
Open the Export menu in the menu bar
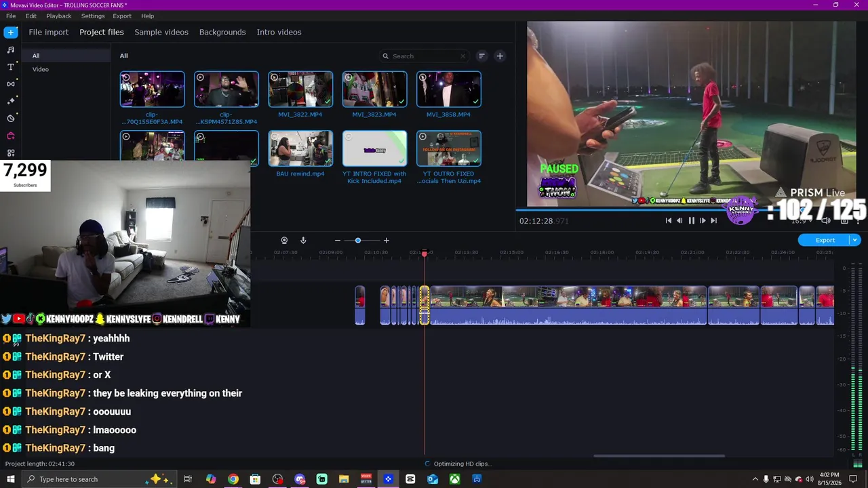click(x=122, y=16)
